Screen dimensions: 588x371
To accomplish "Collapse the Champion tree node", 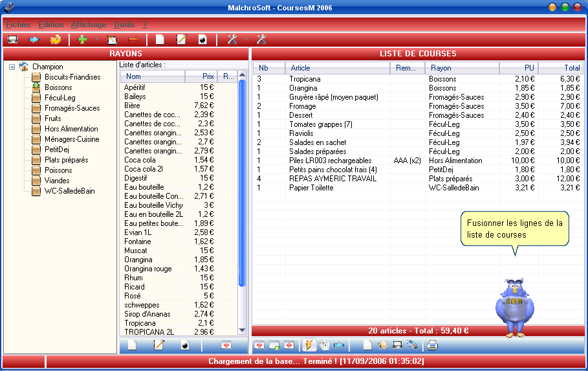I will tap(12, 67).
